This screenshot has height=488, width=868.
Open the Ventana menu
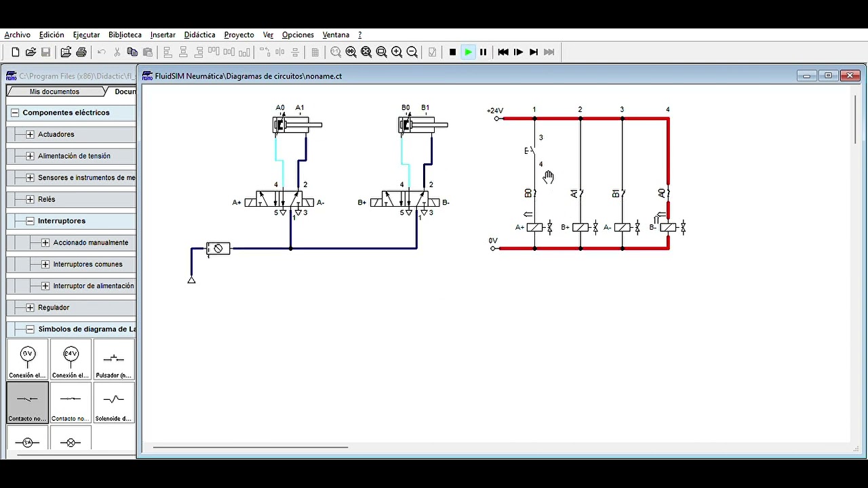pyautogui.click(x=336, y=35)
